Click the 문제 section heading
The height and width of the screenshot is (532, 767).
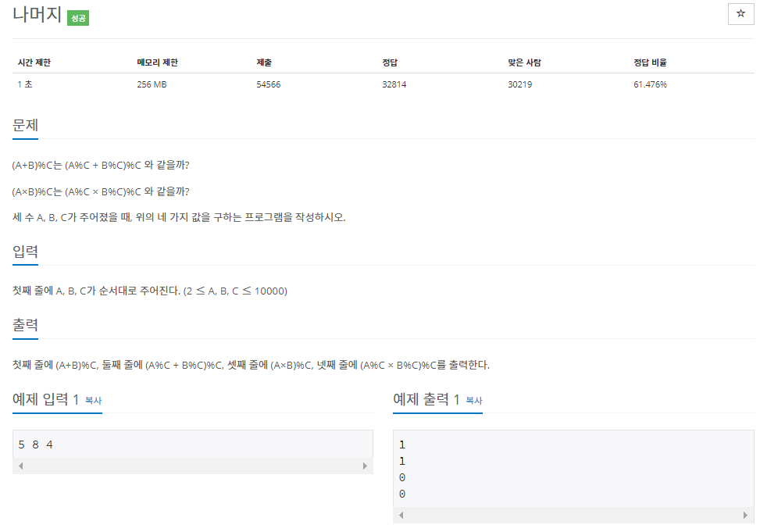click(x=25, y=125)
